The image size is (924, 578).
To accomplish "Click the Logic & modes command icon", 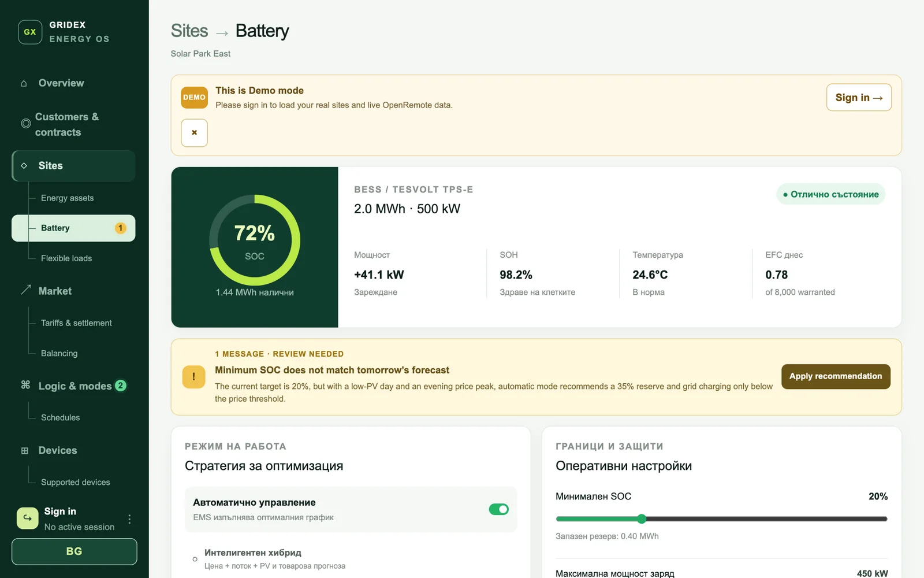I will (x=25, y=385).
